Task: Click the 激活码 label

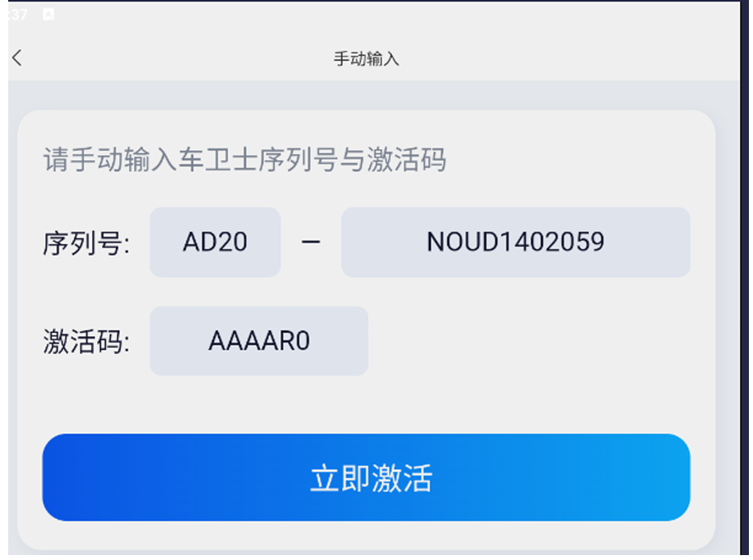Action: click(x=86, y=342)
